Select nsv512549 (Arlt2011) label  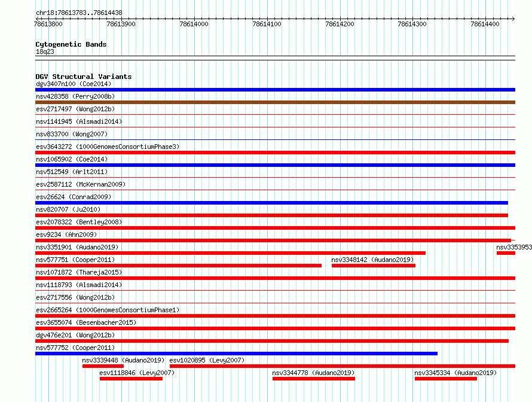pos(72,172)
